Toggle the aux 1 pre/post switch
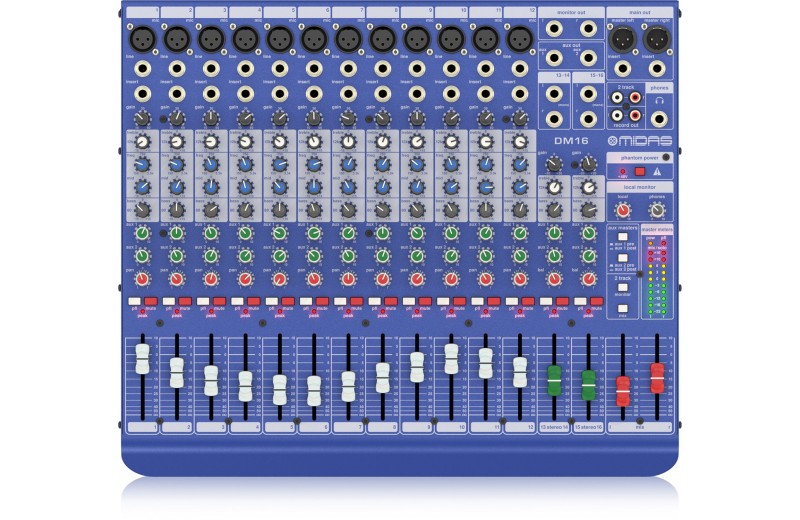 pyautogui.click(x=623, y=237)
